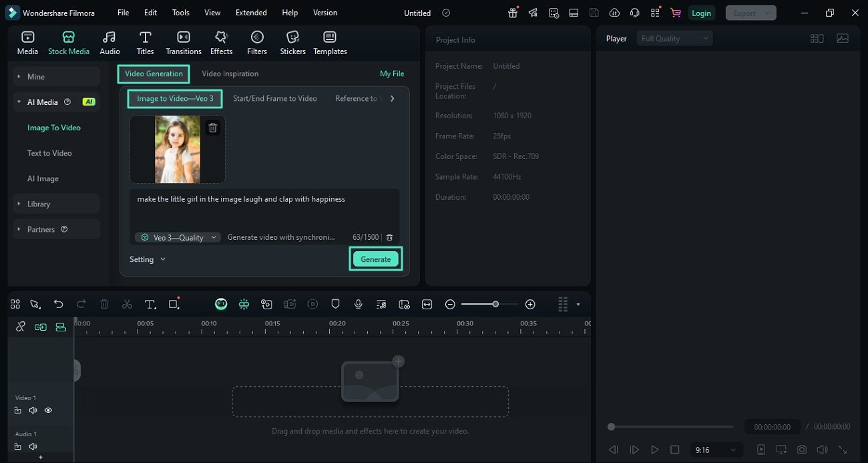Select Start/End Frame to Video tab
Screen dimensions: 868x463
[274, 98]
